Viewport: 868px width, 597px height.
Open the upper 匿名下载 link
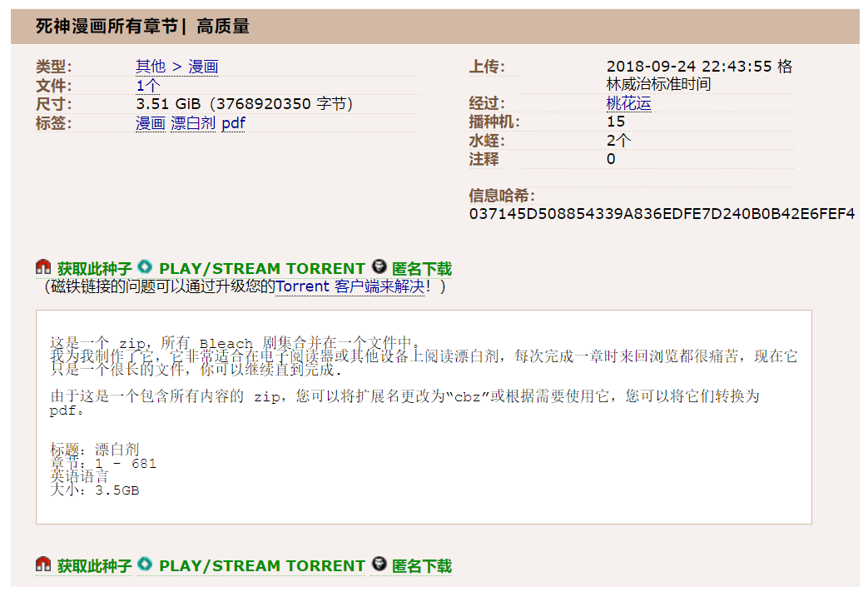[x=422, y=269]
